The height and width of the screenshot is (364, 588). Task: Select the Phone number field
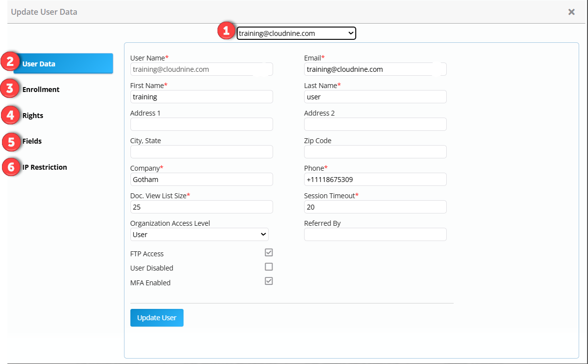click(x=375, y=179)
